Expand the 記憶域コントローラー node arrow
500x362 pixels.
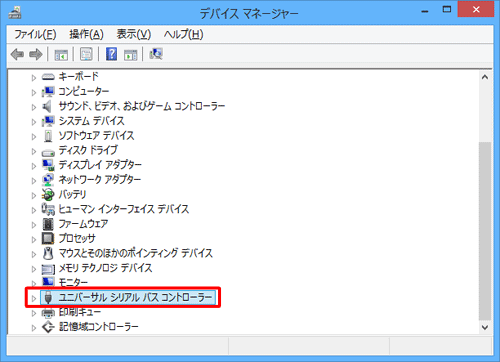(x=34, y=328)
